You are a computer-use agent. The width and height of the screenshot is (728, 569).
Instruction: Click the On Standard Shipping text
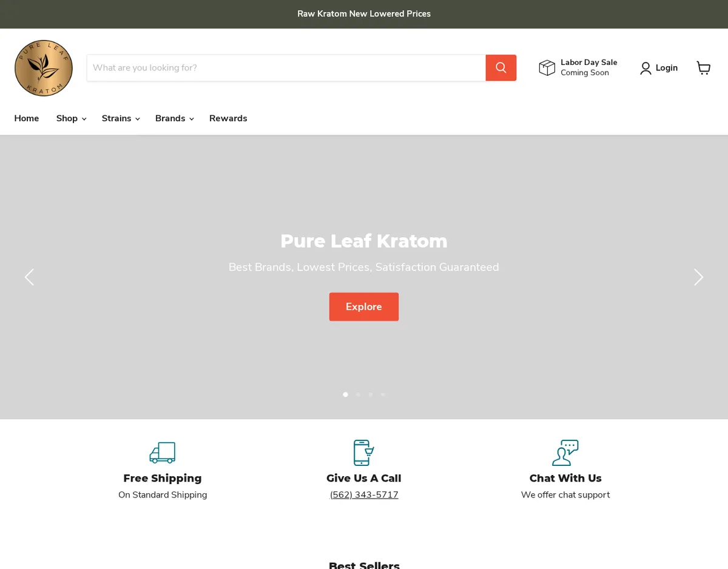pyautogui.click(x=163, y=495)
